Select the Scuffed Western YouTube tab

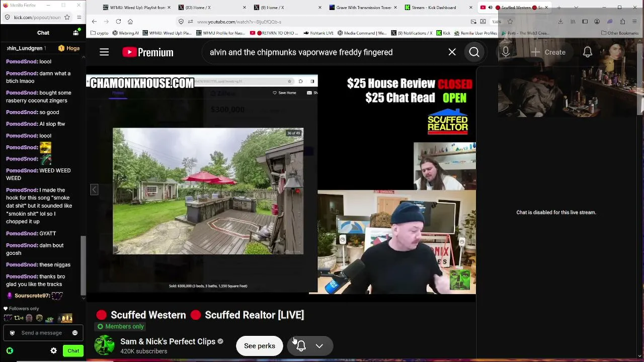click(x=513, y=8)
